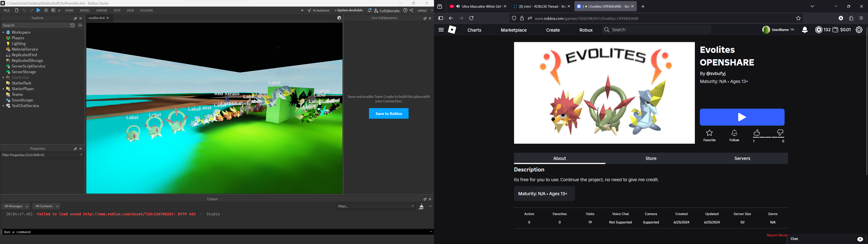Viewport: 868px width, 244px height.
Task: Open Studio notifications bell icon
Action: 370,10
